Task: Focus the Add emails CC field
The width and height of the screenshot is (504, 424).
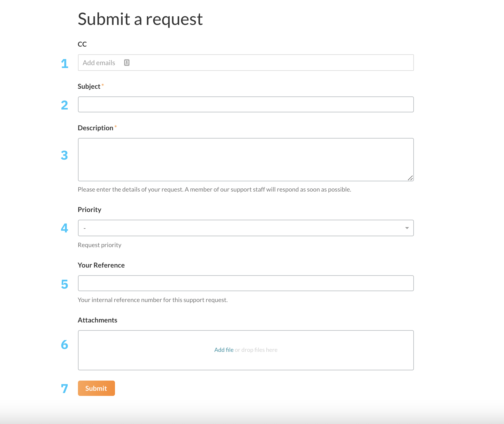Action: (x=246, y=63)
